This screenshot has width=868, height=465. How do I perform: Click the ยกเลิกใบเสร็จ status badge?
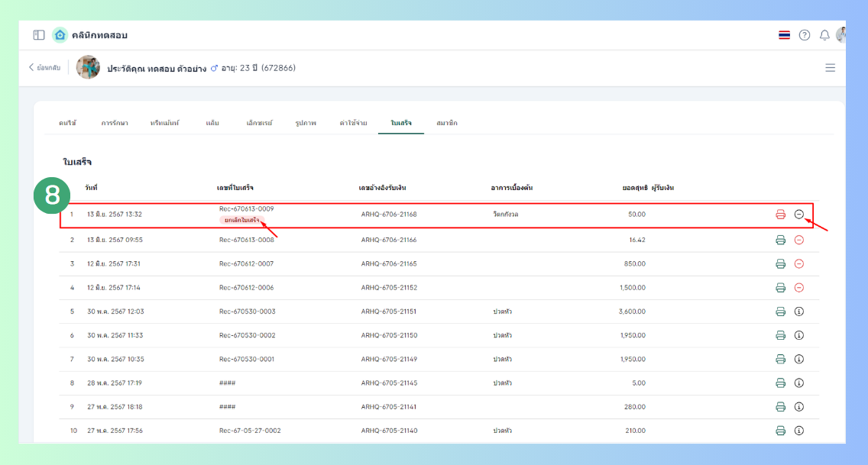[241, 220]
